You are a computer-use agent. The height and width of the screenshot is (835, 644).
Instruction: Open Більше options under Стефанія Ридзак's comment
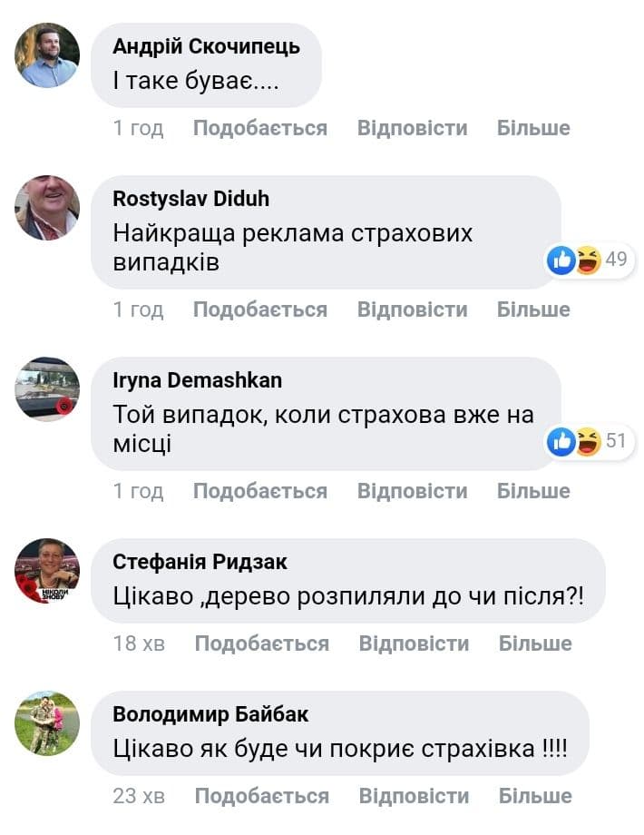pos(535,643)
